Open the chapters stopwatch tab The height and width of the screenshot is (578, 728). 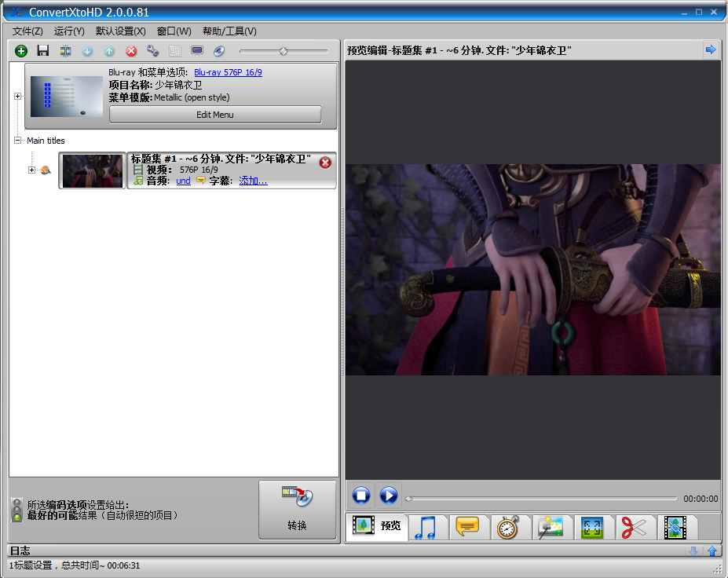509,528
